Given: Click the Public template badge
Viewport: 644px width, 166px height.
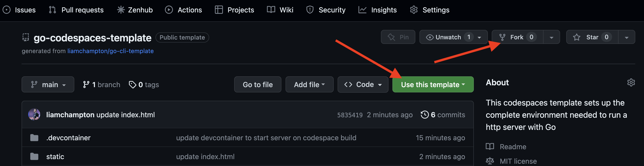Looking at the screenshot, I should [x=182, y=37].
